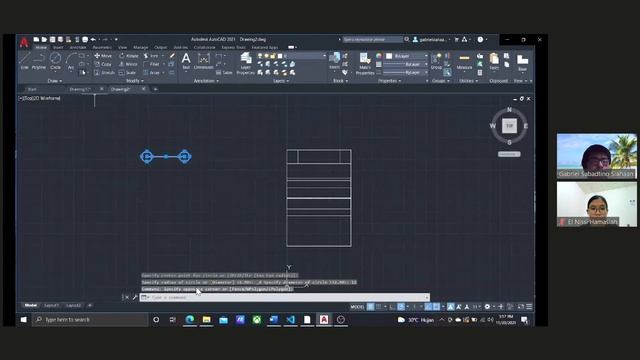This screenshot has height=360, width=640.
Task: Click the Insert block icon
Action: pyautogui.click(x=334, y=60)
